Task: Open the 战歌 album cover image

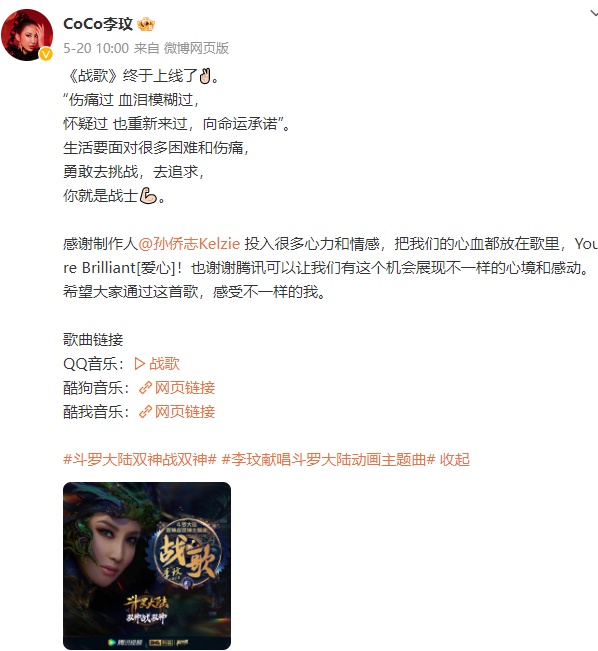Action: [147, 565]
